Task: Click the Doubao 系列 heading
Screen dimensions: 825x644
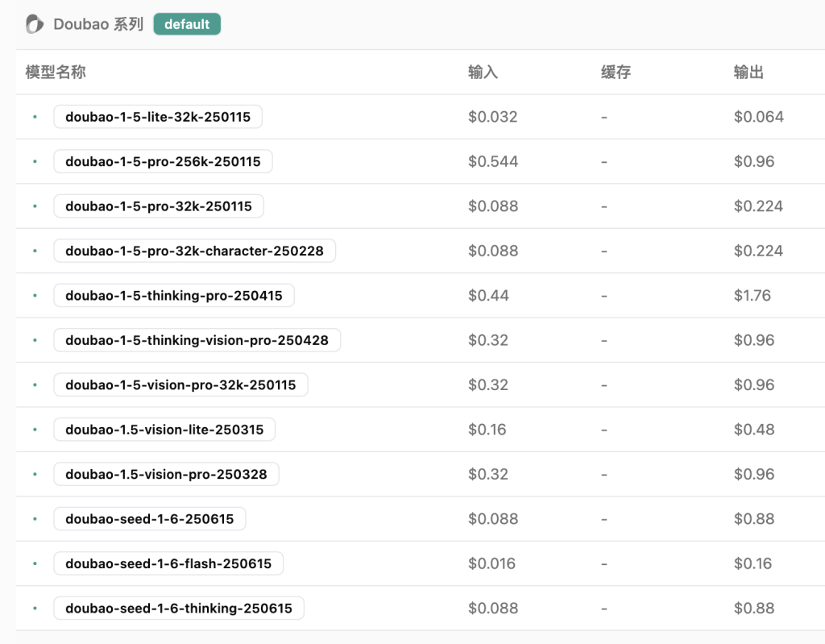Action: 98,24
